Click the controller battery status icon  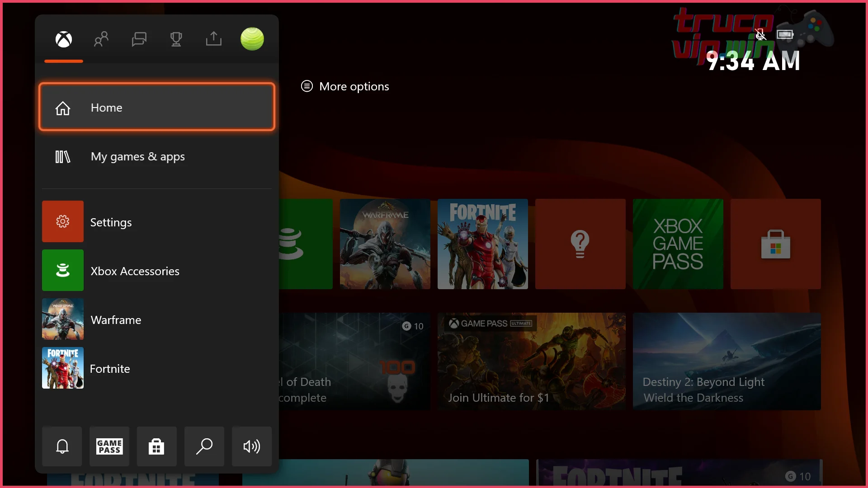(785, 34)
